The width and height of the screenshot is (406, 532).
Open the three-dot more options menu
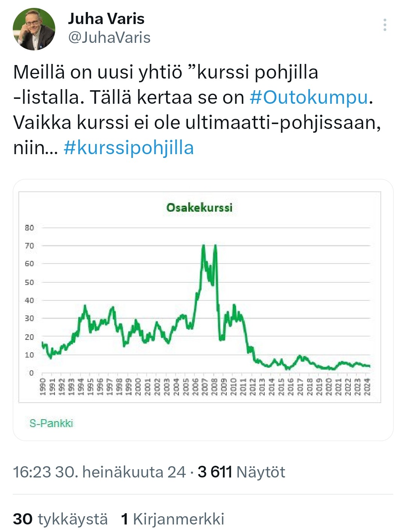[x=385, y=25]
